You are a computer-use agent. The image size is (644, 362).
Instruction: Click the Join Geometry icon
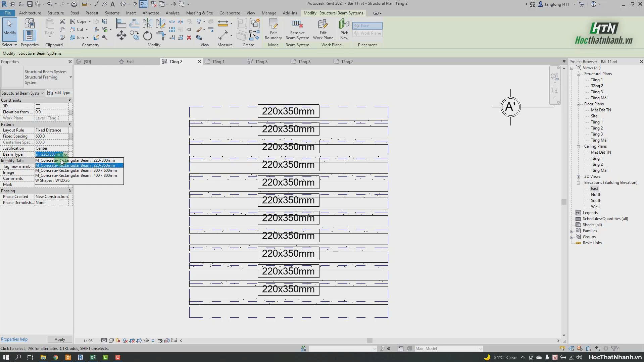pos(72,38)
